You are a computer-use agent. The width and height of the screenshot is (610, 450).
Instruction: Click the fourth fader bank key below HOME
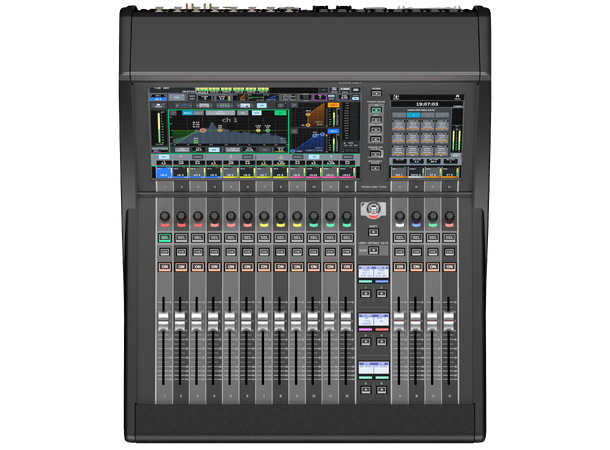click(376, 139)
